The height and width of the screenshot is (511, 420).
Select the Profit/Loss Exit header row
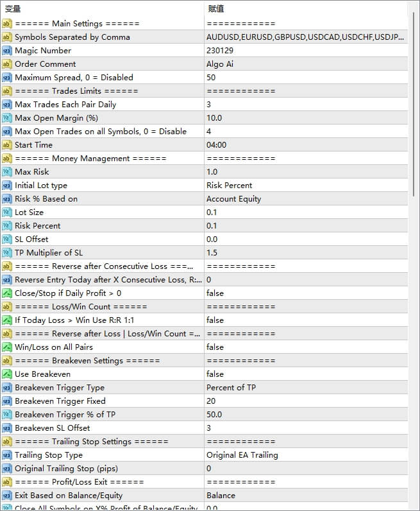[204, 482]
